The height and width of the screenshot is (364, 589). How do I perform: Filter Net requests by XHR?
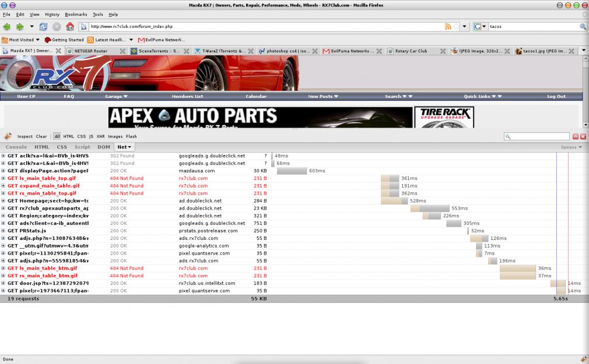(x=100, y=136)
